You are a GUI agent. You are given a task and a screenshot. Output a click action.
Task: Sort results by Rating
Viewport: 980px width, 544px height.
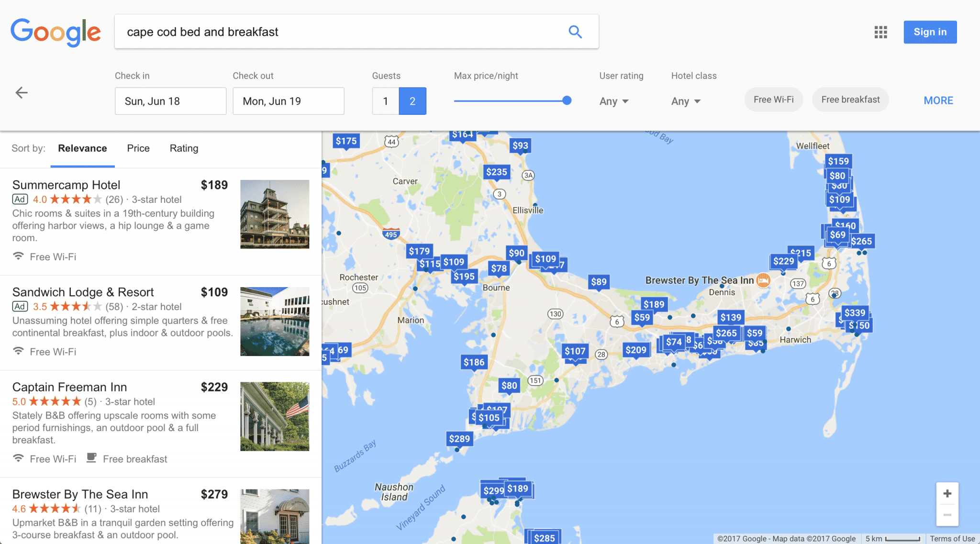(x=184, y=148)
